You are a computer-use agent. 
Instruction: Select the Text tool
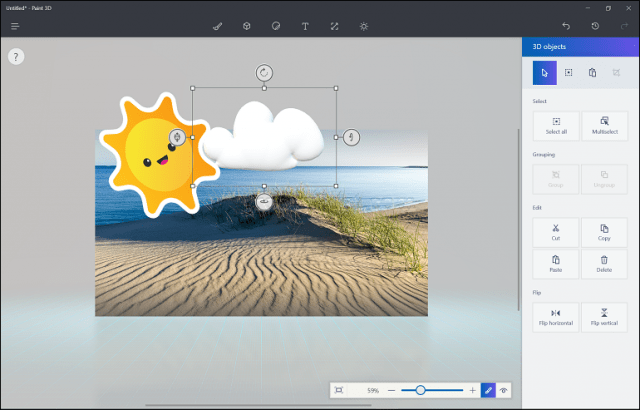click(x=305, y=27)
